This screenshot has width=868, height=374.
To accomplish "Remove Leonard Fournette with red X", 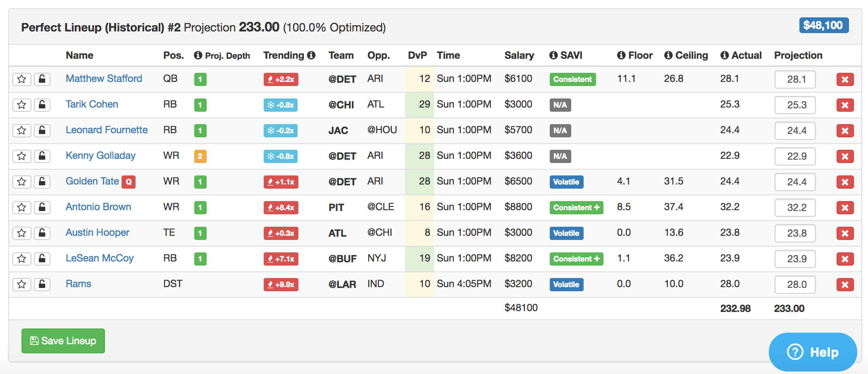I will [x=845, y=131].
